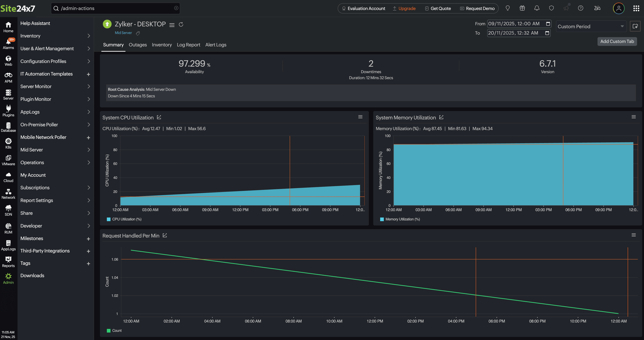
Task: Open the Reports section
Action: (8, 261)
